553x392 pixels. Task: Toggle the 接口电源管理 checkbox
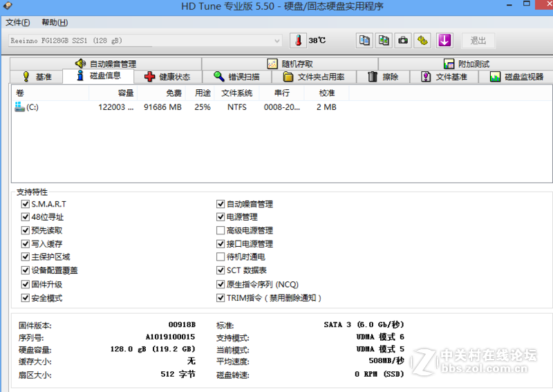pyautogui.click(x=221, y=244)
